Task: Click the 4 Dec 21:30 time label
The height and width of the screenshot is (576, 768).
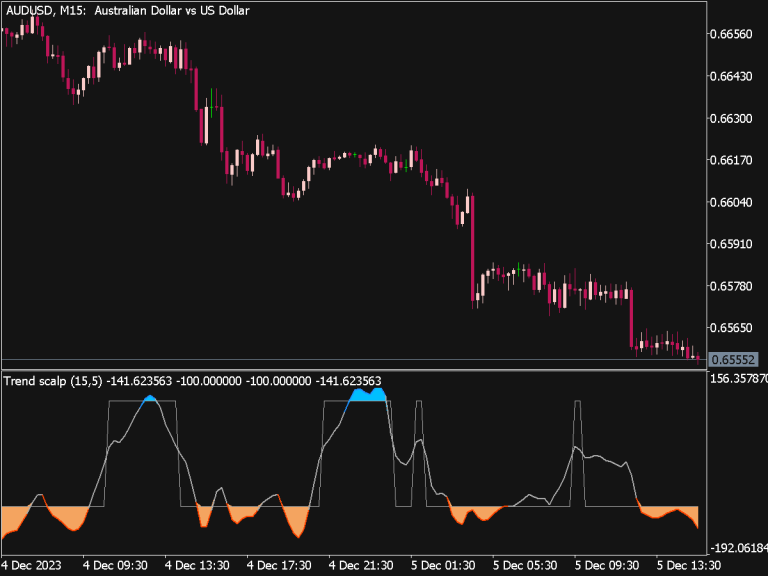Action: [x=361, y=565]
